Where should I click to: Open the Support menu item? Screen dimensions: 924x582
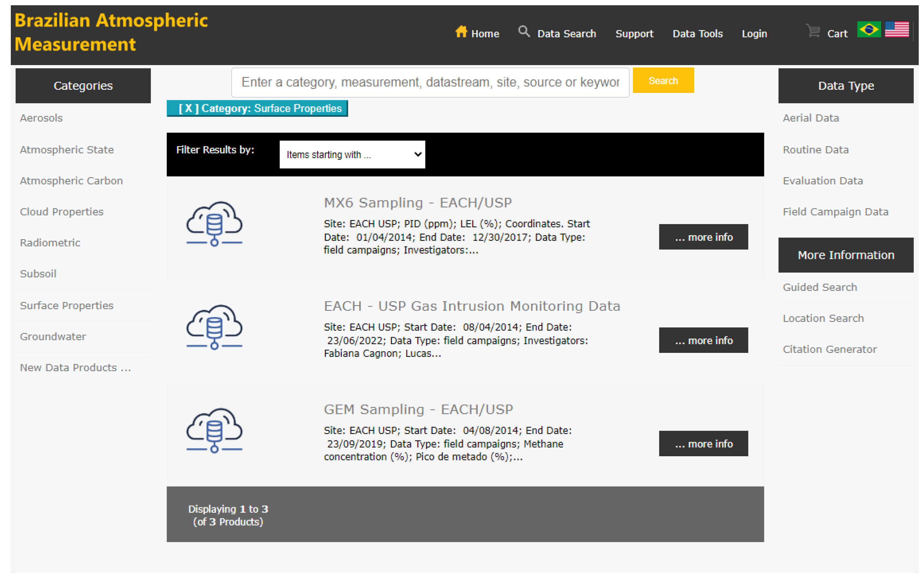click(x=634, y=34)
